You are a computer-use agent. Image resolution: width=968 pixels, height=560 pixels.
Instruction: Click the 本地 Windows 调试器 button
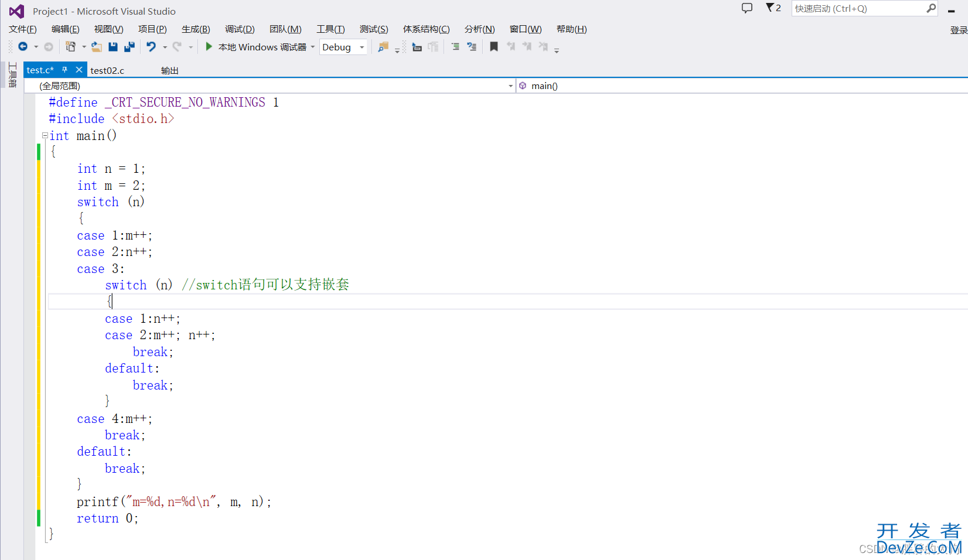[x=256, y=47]
